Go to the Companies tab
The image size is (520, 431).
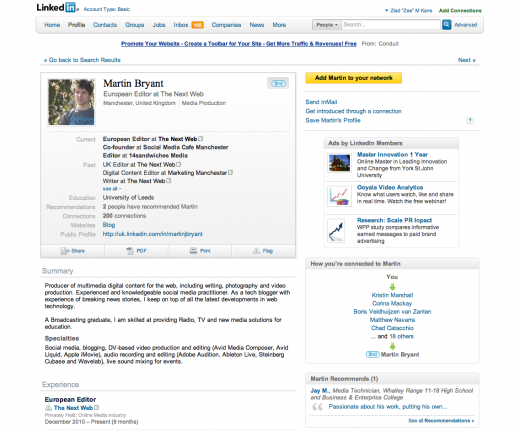tap(226, 25)
